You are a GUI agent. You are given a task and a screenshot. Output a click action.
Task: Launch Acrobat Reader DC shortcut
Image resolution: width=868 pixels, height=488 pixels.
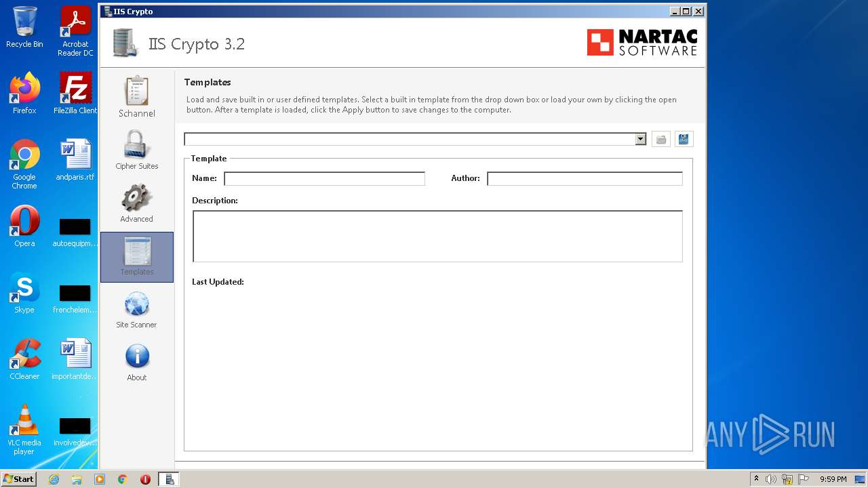pos(75,31)
